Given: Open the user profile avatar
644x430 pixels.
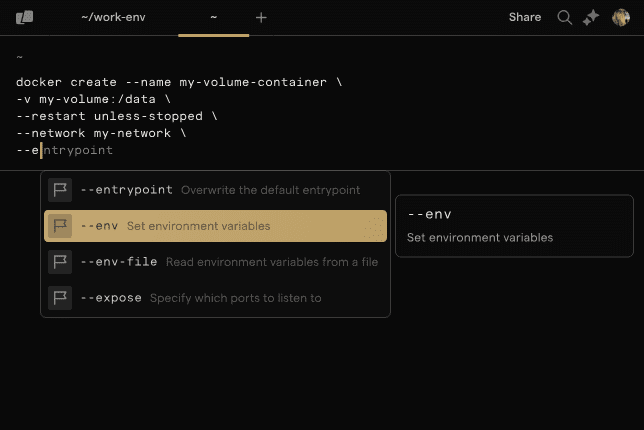Looking at the screenshot, I should (x=621, y=18).
